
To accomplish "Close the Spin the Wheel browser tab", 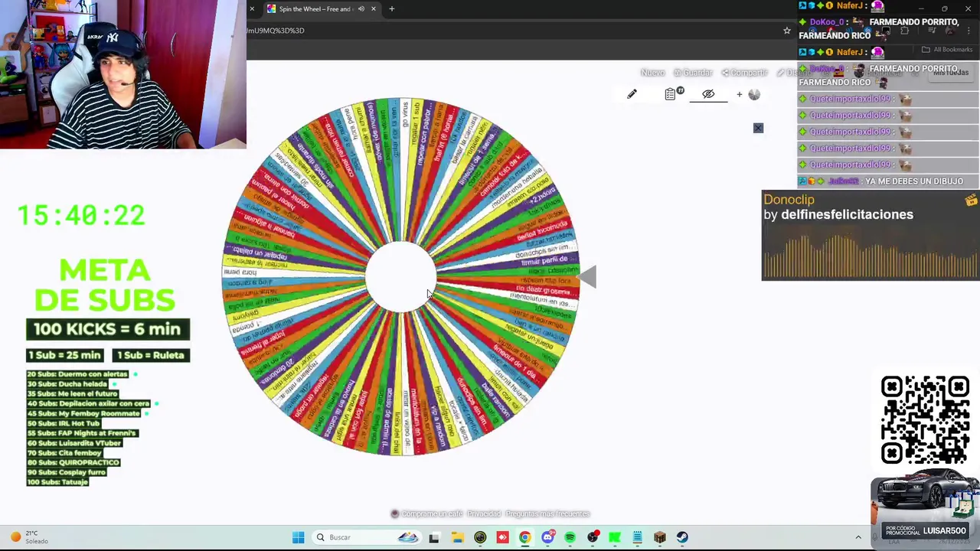I will point(374,9).
